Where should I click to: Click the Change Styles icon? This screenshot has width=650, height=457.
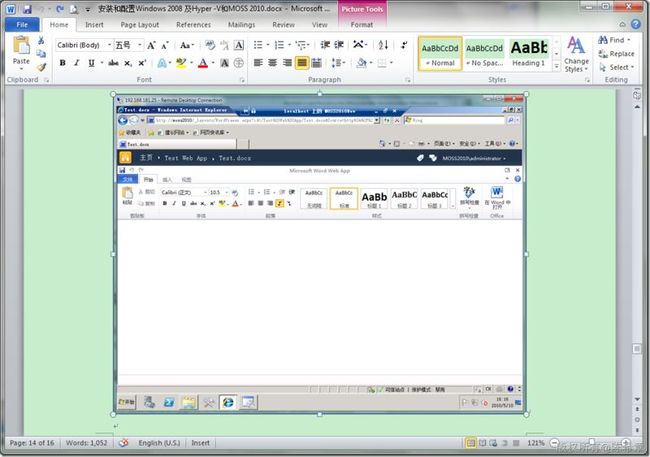(576, 54)
